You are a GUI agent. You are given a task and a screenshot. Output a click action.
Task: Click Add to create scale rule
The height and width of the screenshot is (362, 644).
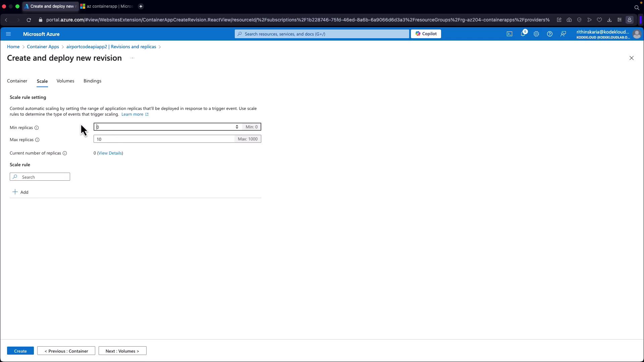tap(20, 192)
